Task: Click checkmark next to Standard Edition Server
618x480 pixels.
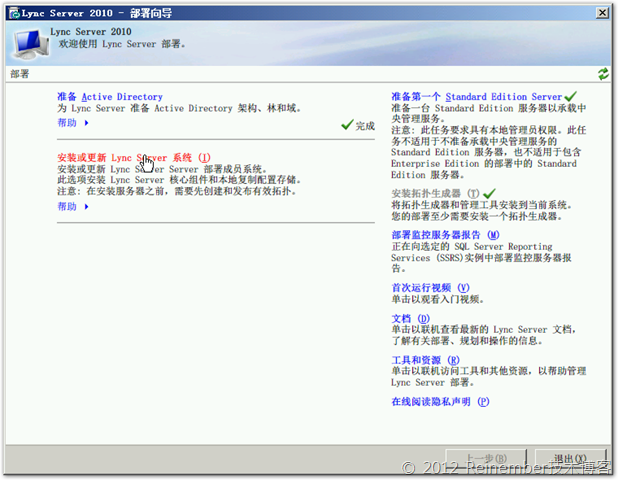Action: click(x=570, y=96)
